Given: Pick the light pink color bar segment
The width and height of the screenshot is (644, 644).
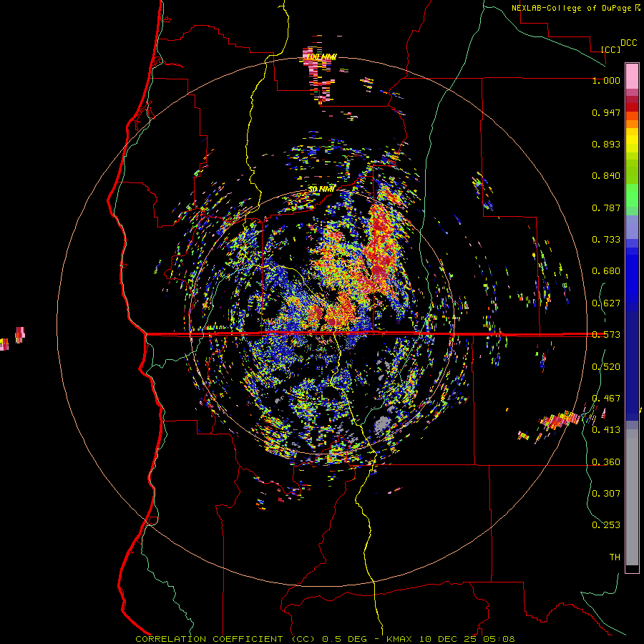Looking at the screenshot, I should pyautogui.click(x=632, y=76).
